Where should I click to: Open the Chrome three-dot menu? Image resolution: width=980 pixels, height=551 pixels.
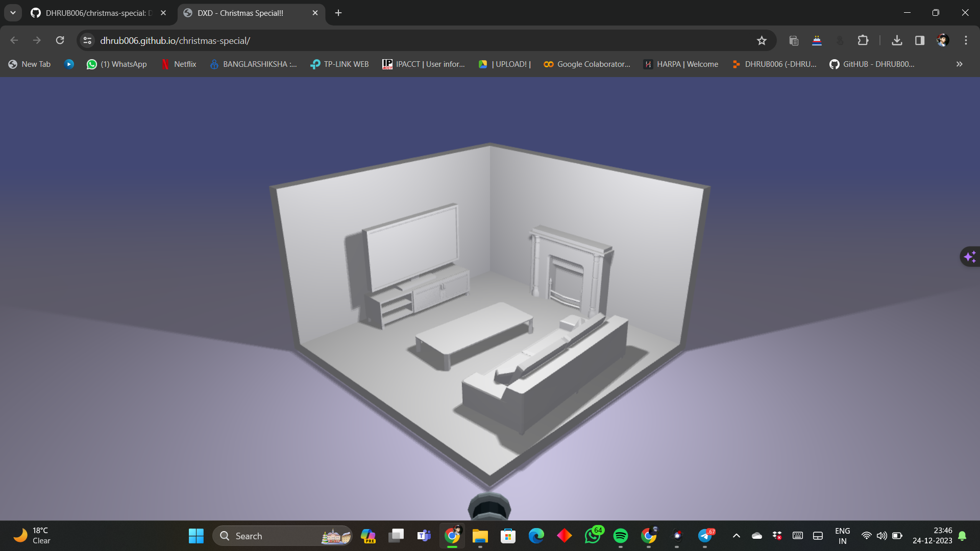[966, 40]
